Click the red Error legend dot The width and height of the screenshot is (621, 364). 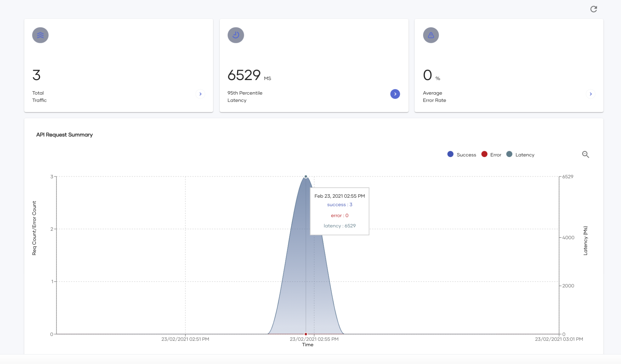point(484,154)
